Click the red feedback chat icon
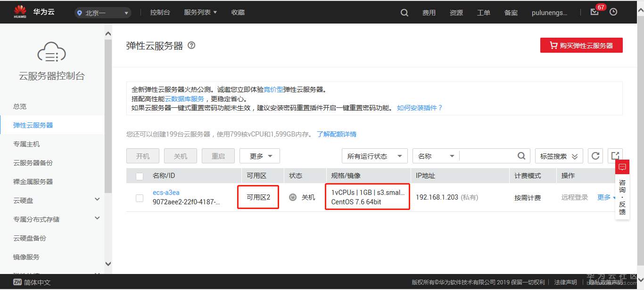The height and width of the screenshot is (290, 644). [x=622, y=167]
